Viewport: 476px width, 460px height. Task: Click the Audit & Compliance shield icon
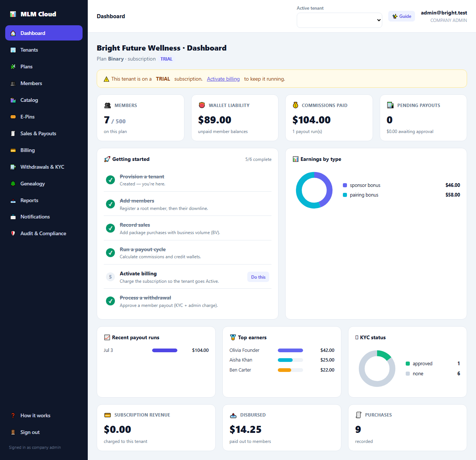coord(13,233)
